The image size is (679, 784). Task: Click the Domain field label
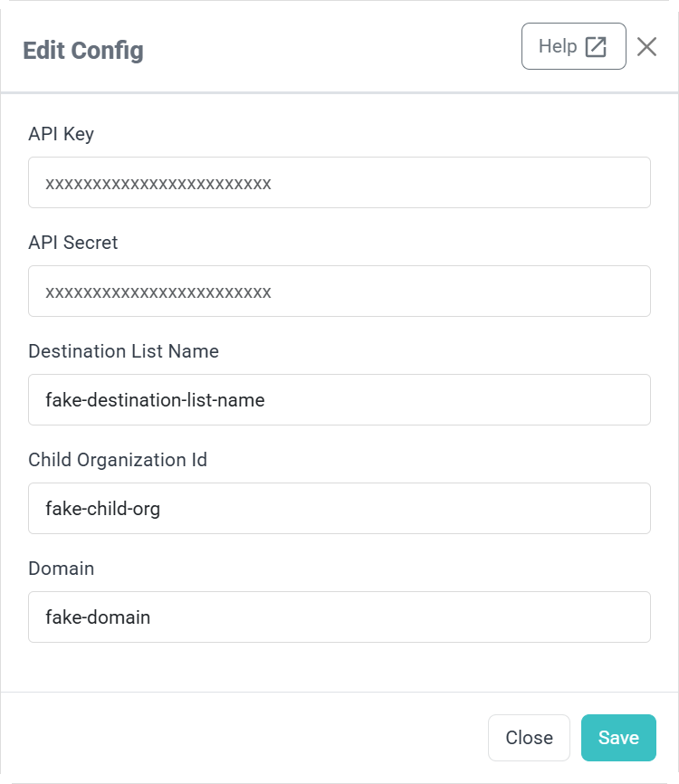60,569
